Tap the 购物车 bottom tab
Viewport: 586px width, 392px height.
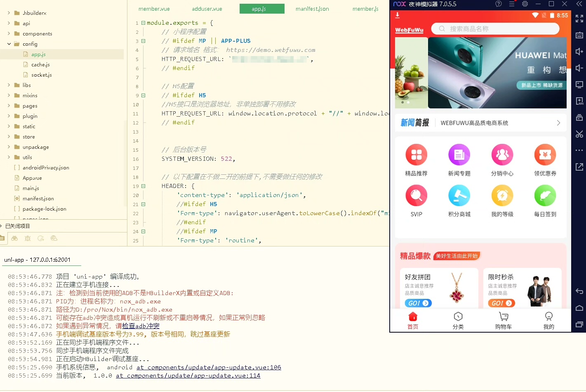tap(504, 320)
